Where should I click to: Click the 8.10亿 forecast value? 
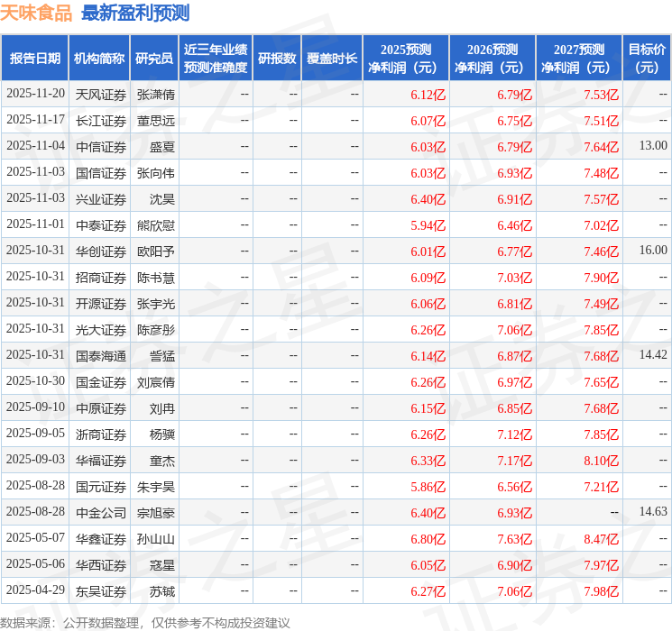tap(602, 461)
